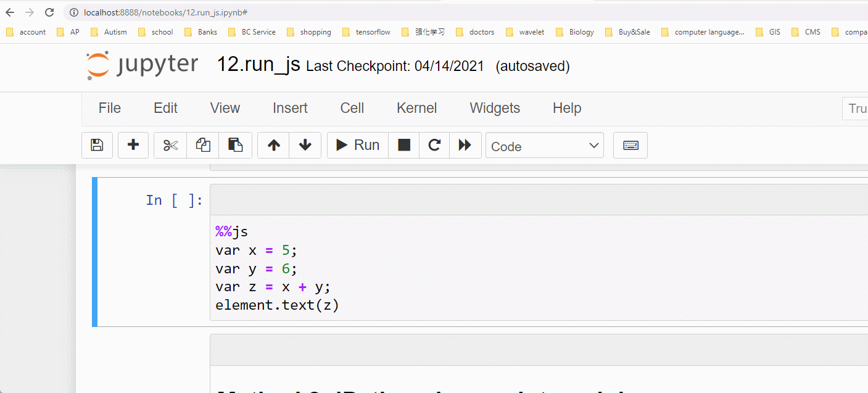Open the school bookmark folder

pos(155,32)
